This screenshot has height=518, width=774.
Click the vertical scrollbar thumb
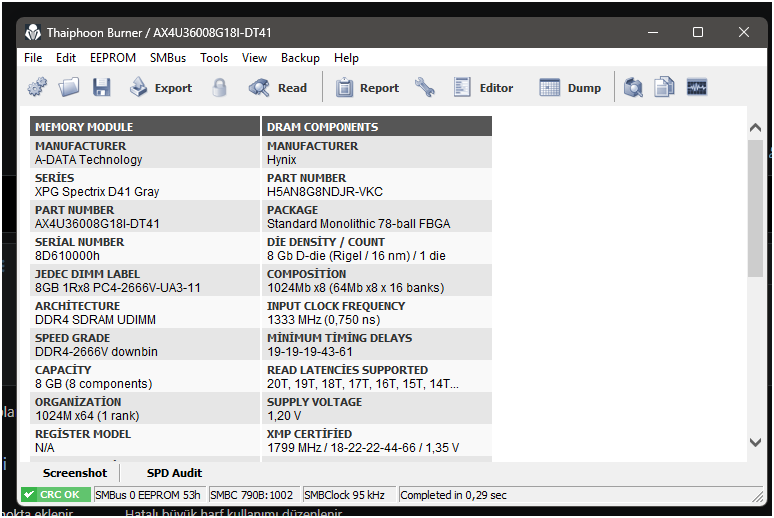pos(755,208)
